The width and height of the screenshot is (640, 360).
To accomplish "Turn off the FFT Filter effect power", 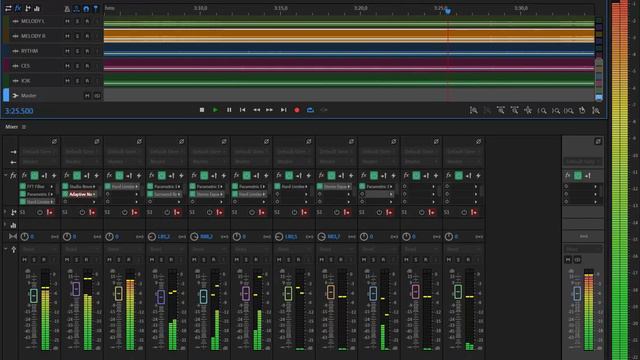I will pyautogui.click(x=23, y=187).
